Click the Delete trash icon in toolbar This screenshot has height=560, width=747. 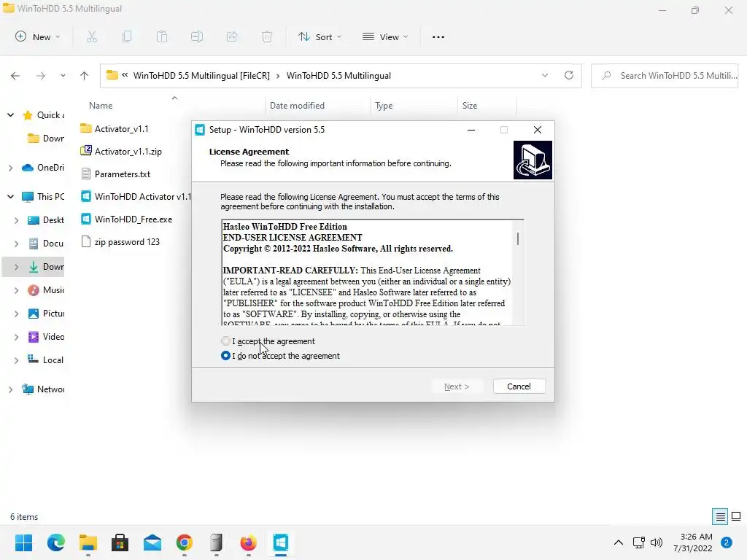267,36
